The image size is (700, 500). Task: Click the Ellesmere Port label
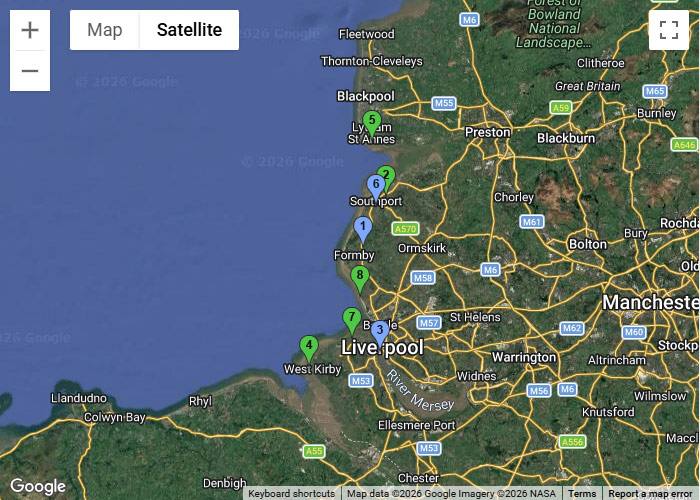417,425
